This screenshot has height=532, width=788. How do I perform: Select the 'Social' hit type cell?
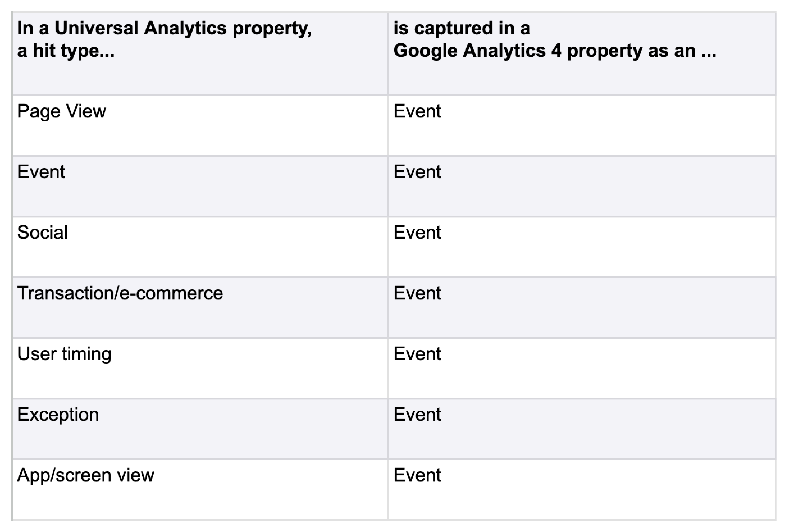42,233
